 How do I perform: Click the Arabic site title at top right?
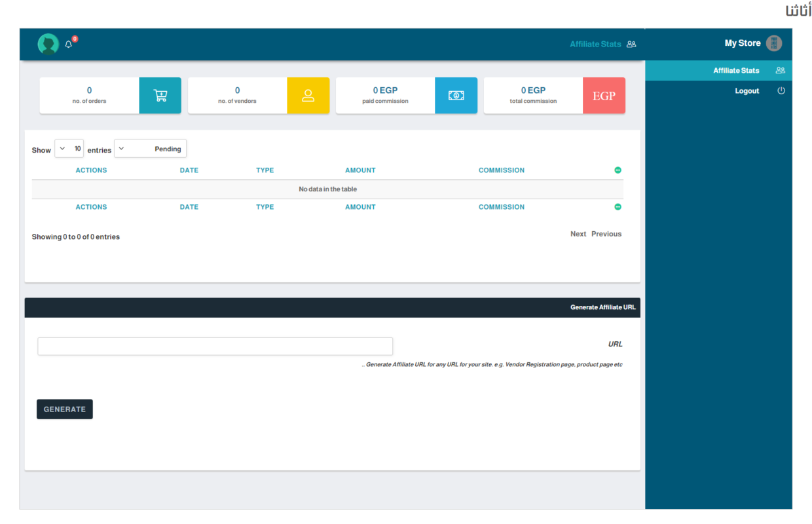798,10
